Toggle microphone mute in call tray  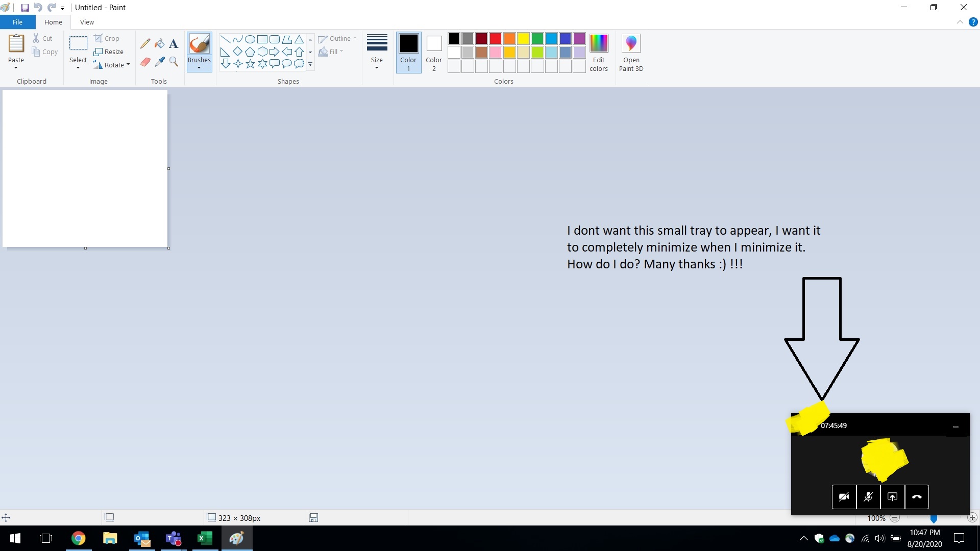(x=868, y=497)
